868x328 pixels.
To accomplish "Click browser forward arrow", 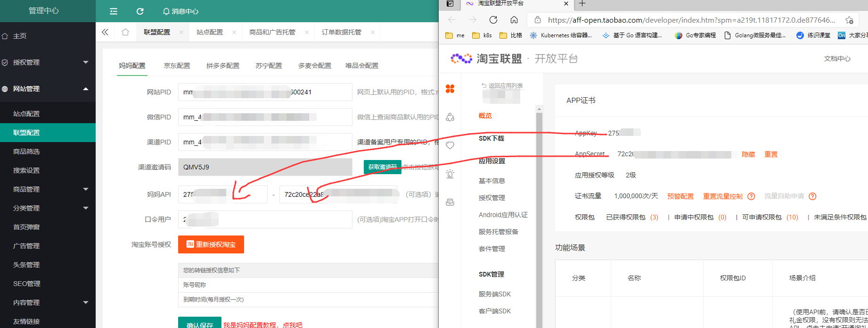I will coord(473,20).
